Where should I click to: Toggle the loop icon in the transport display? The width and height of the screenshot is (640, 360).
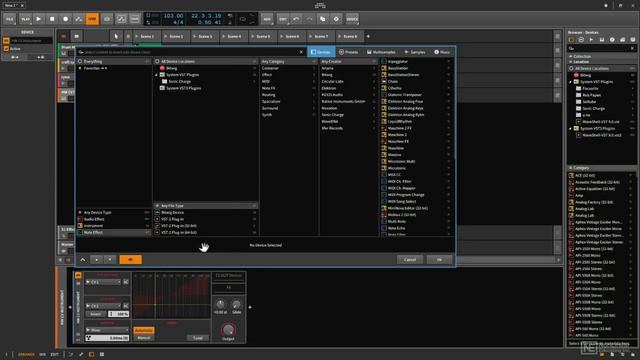tap(242, 19)
